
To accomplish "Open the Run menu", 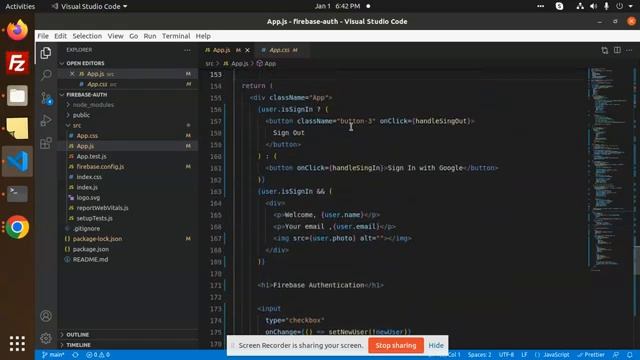I will coord(150,36).
